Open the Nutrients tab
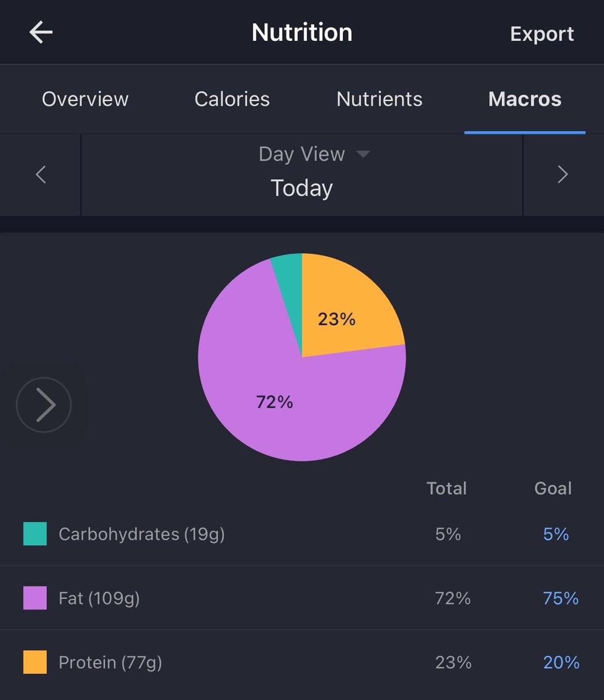This screenshot has width=604, height=700. pos(379,100)
